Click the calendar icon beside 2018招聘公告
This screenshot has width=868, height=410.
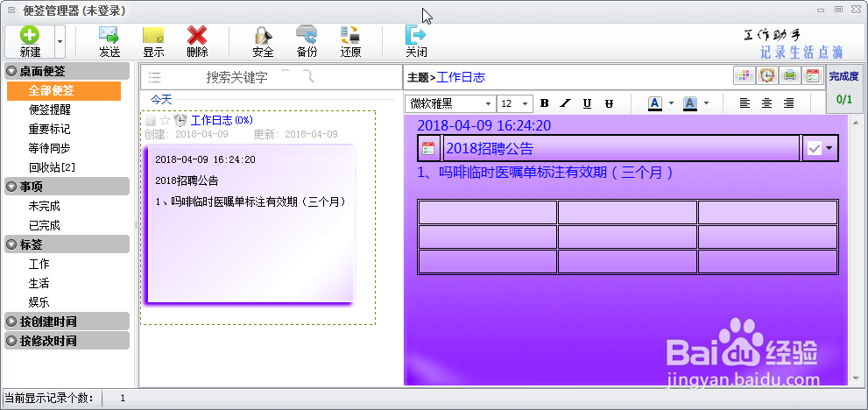428,148
